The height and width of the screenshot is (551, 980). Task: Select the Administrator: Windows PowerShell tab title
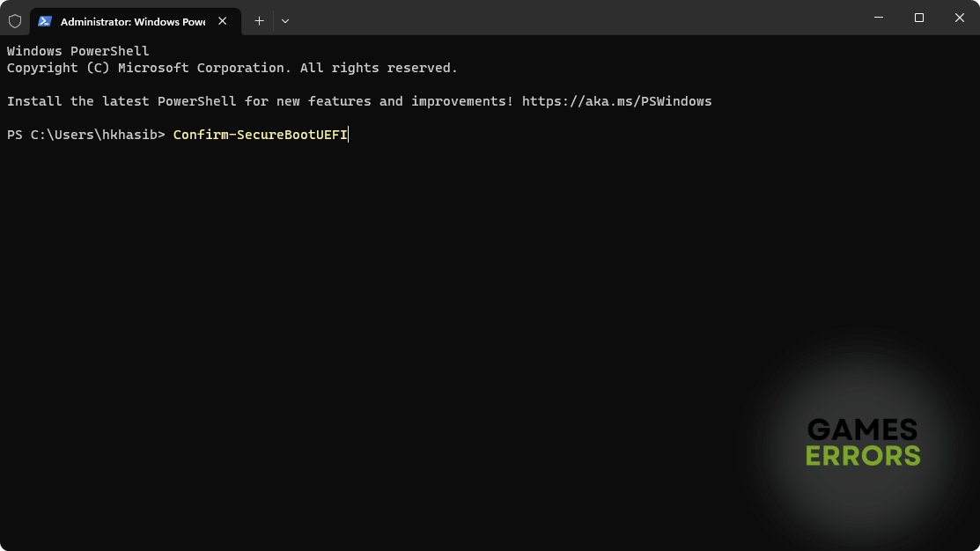click(x=132, y=21)
